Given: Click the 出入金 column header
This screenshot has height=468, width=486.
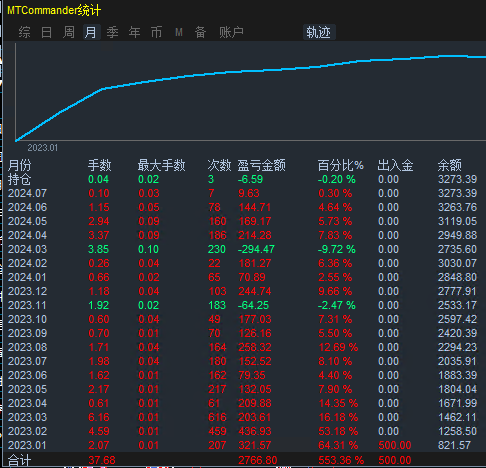Looking at the screenshot, I should tap(395, 165).
